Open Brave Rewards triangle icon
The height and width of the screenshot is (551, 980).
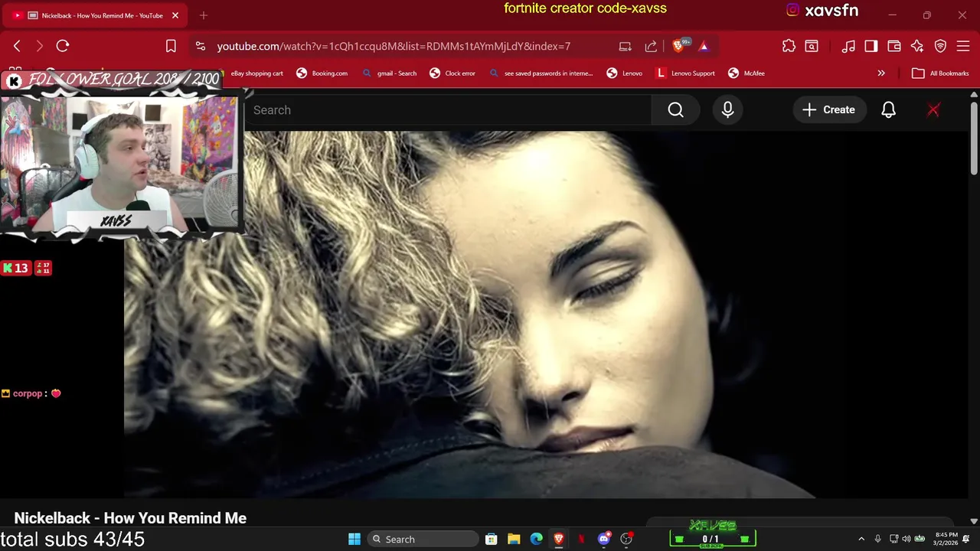point(704,46)
